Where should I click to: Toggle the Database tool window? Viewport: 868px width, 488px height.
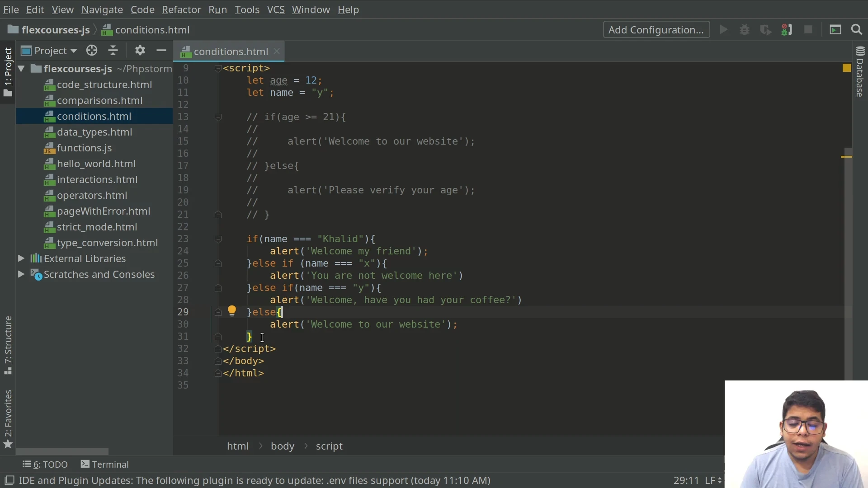(860, 71)
